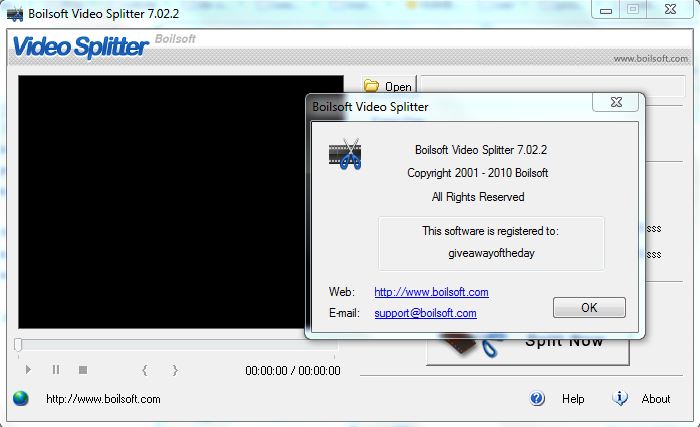Close the main Video Splitter window

[x=670, y=9]
